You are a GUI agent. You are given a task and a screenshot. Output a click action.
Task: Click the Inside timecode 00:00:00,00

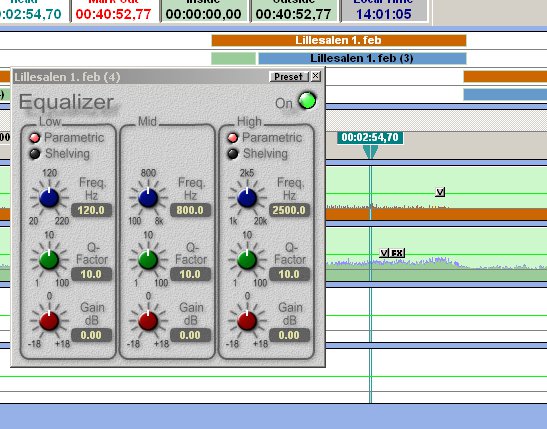point(203,14)
